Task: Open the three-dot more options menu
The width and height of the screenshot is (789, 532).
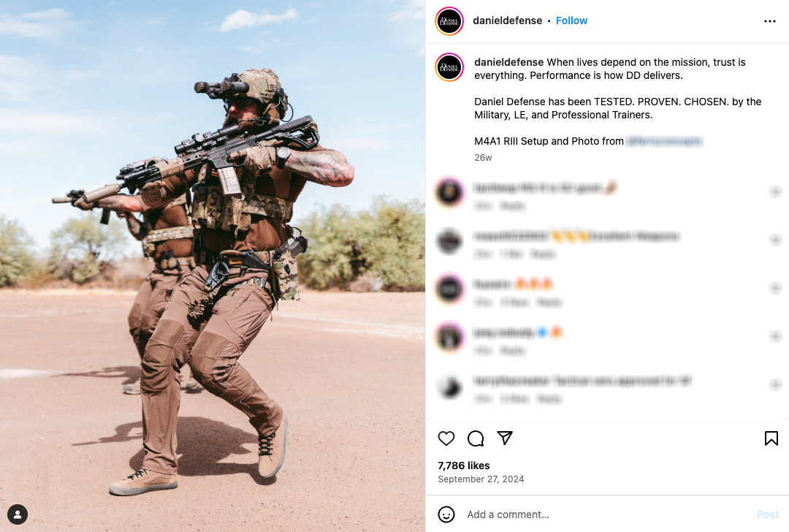Action: [770, 21]
